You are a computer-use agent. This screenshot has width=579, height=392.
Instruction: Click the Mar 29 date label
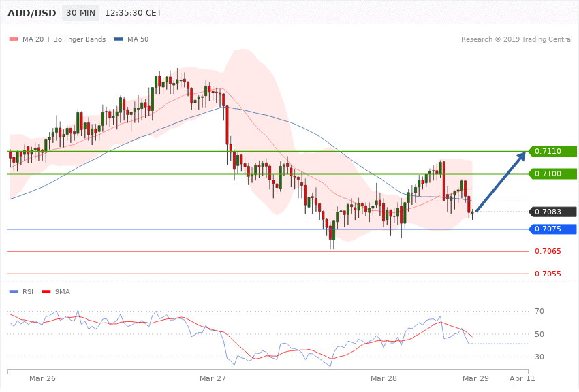point(475,378)
